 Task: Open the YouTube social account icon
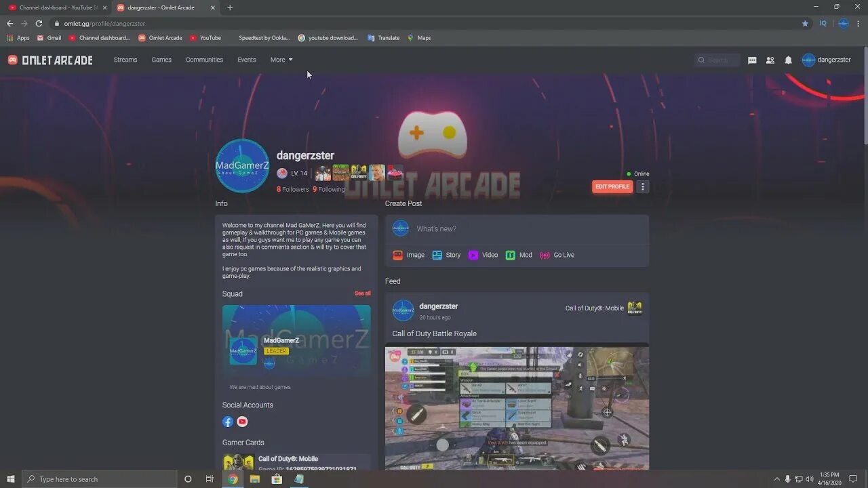tap(242, 422)
